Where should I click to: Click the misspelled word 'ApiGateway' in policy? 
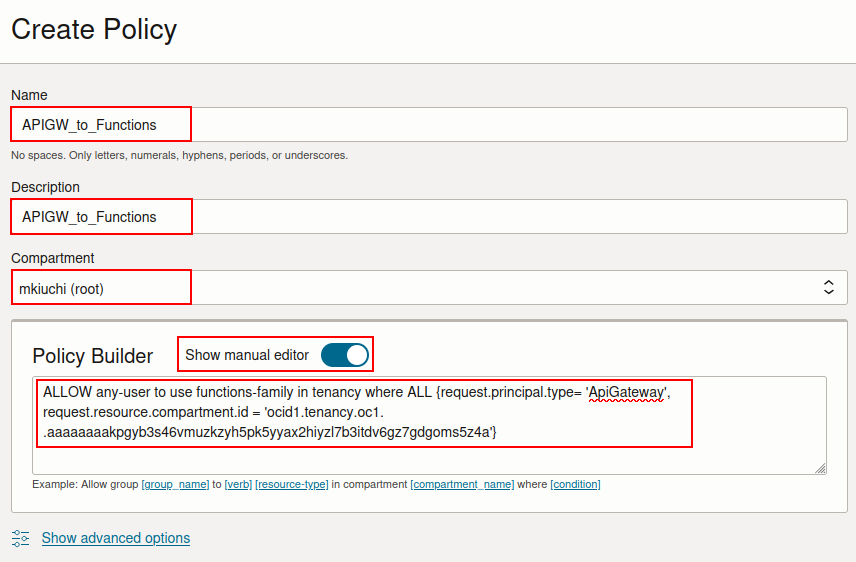click(627, 393)
